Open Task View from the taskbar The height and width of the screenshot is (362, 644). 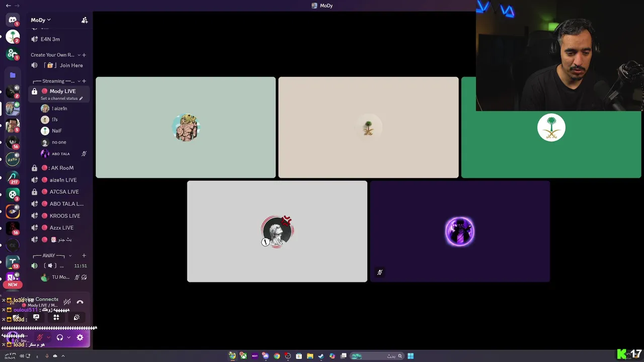coord(343,356)
